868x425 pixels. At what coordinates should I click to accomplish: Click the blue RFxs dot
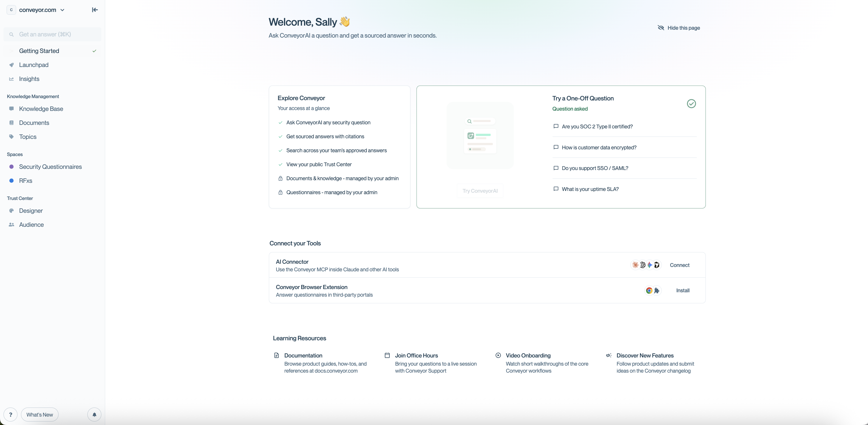11,181
